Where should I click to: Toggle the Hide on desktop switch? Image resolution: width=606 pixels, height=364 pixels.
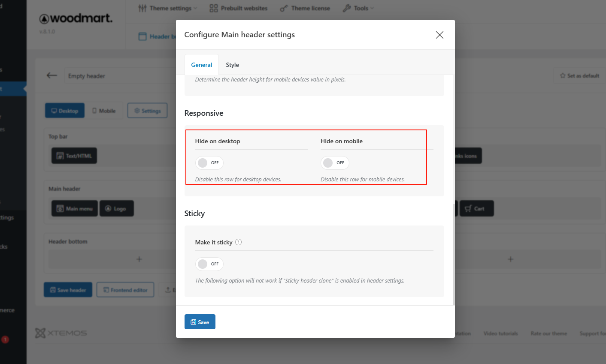coord(209,163)
